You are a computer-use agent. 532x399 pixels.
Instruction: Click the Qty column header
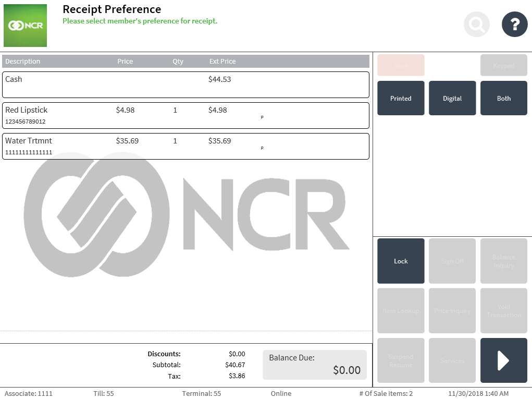coord(178,62)
